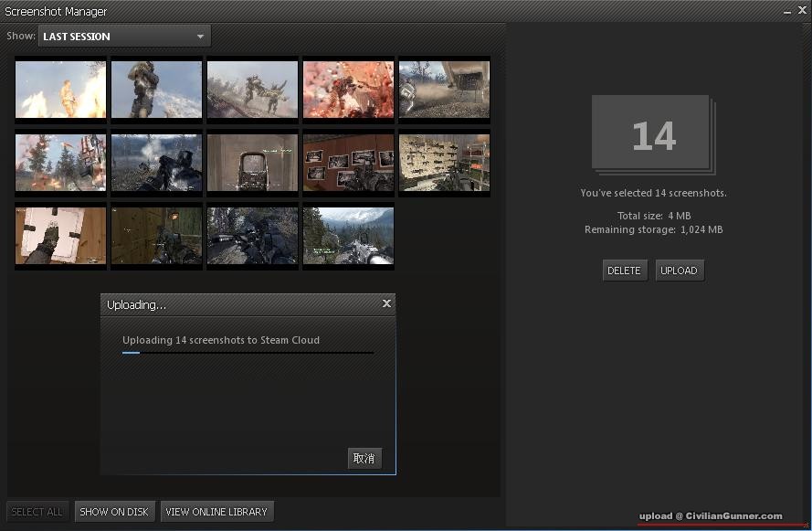This screenshot has width=812, height=531.
Task: Click the 14 screenshots stack icon
Action: tap(653, 135)
